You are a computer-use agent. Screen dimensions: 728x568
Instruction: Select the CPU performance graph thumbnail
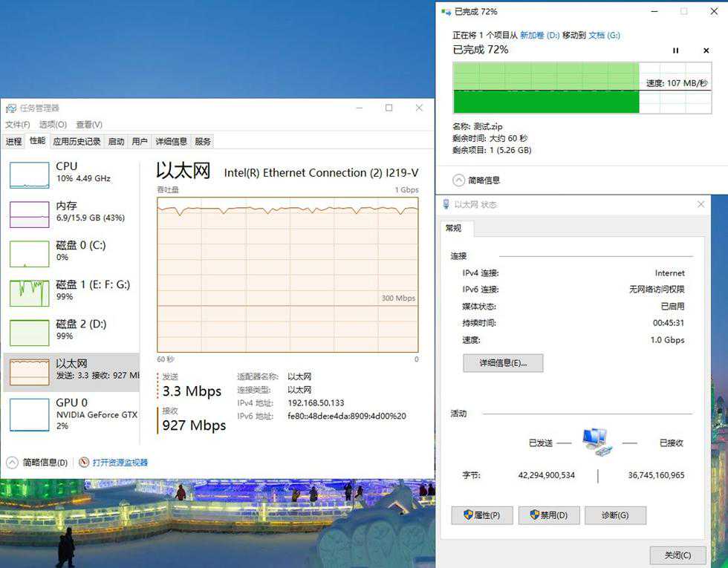pyautogui.click(x=29, y=174)
